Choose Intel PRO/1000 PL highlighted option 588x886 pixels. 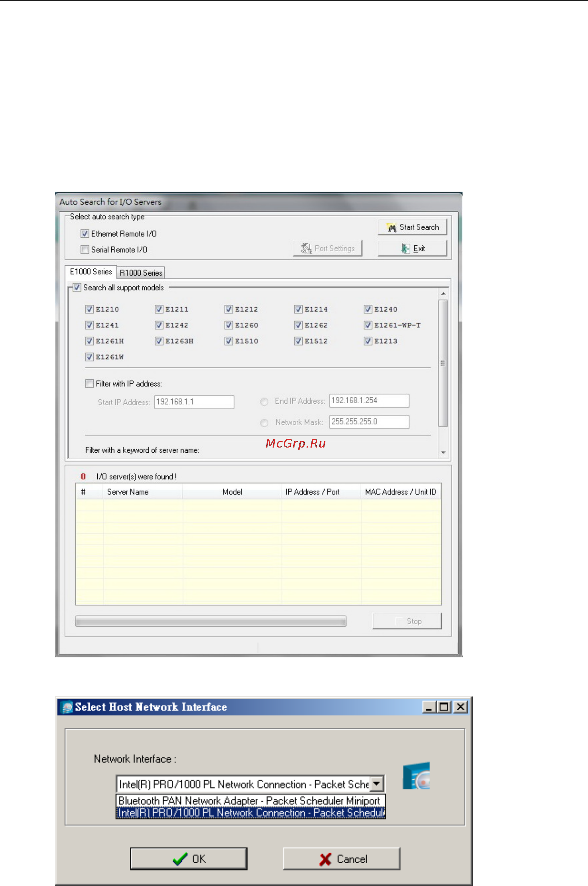[250, 813]
